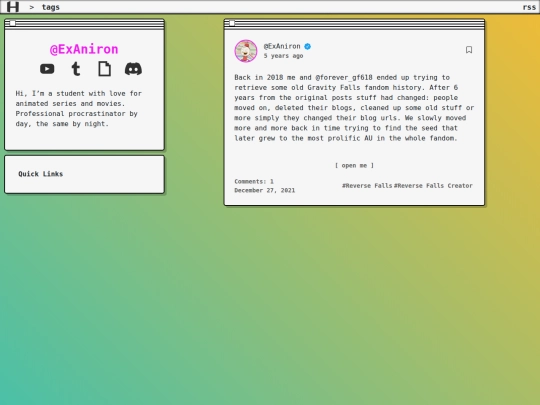The image size is (540, 405).
Task: Click the @ExAniron profile heading
Action: tap(84, 49)
